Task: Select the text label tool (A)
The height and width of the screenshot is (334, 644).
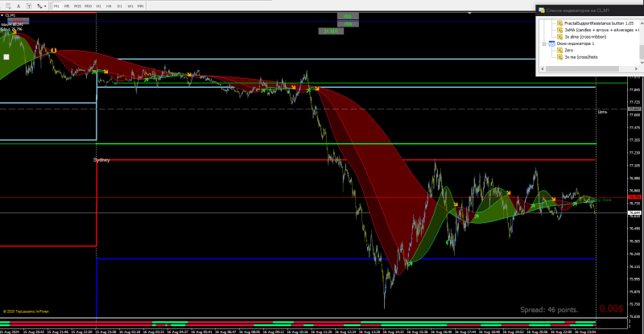Action: [19, 6]
